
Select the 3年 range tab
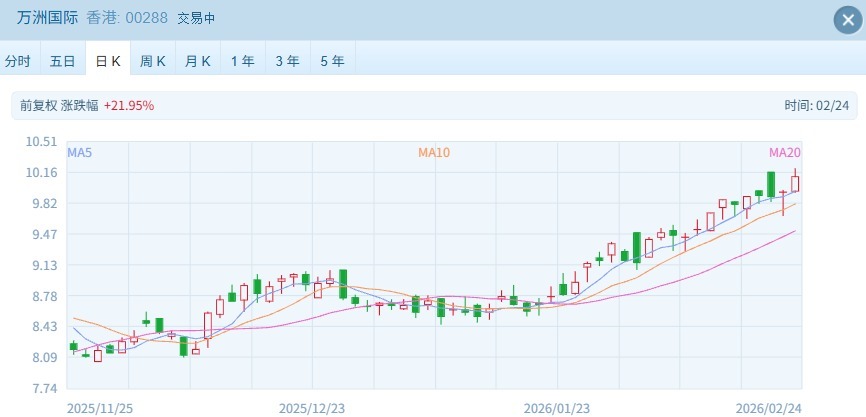(x=288, y=61)
